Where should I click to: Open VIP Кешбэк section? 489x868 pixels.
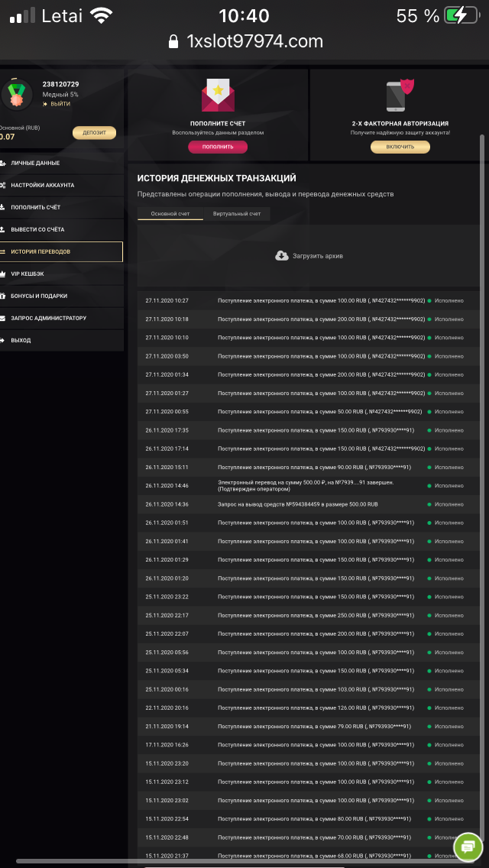point(30,274)
